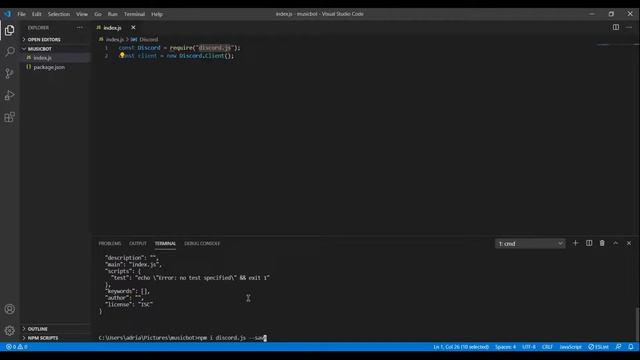Switch to the Output panel tab
640x360 pixels.
pyautogui.click(x=138, y=244)
